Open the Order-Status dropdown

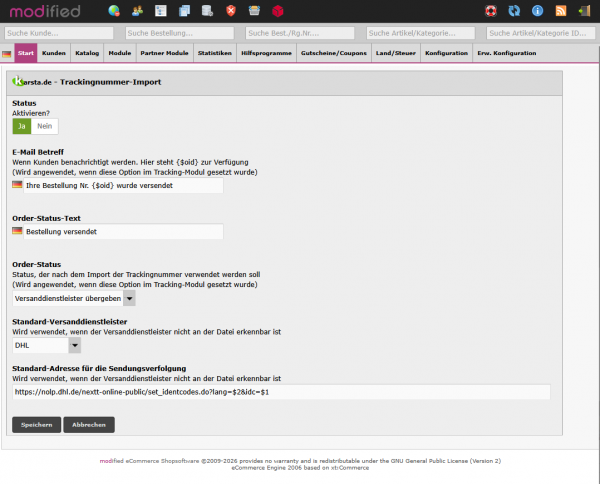(x=74, y=298)
